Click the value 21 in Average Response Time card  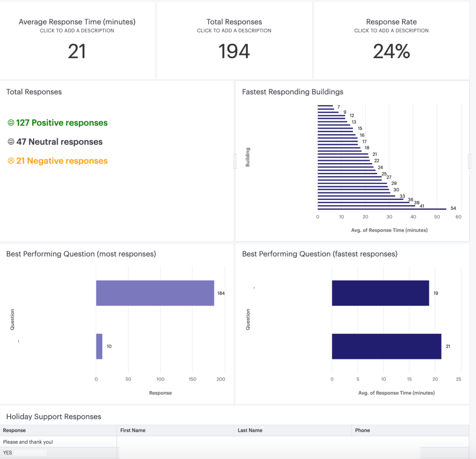pos(77,51)
